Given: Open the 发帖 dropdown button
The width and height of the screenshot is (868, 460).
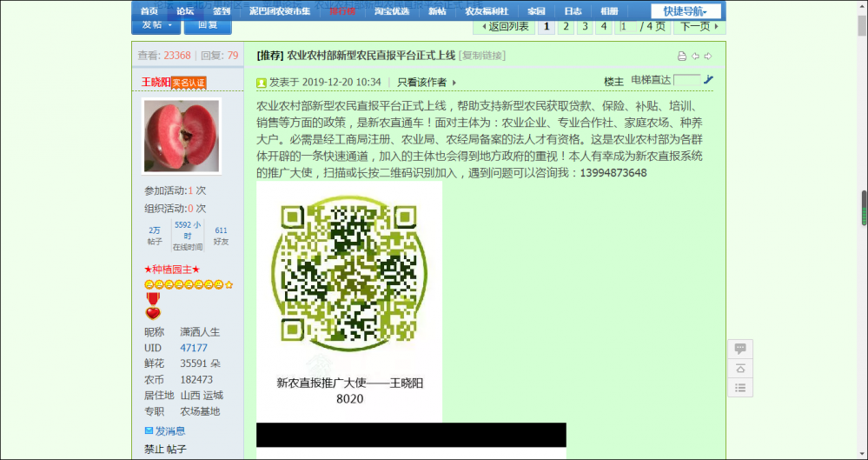Looking at the screenshot, I should tap(157, 25).
